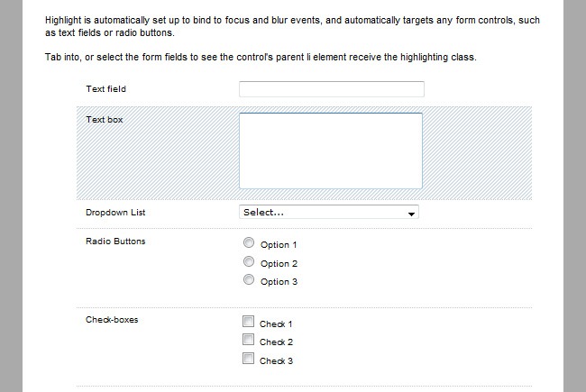Click the 'Check 3' text beside its checkbox
Viewport: 586px width, 392px height.
[x=276, y=360]
